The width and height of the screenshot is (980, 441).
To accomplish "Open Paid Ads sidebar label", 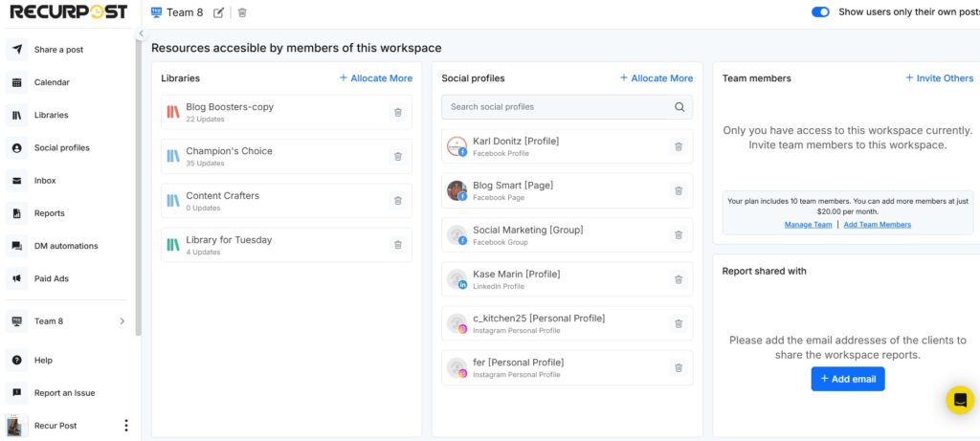I will [52, 278].
